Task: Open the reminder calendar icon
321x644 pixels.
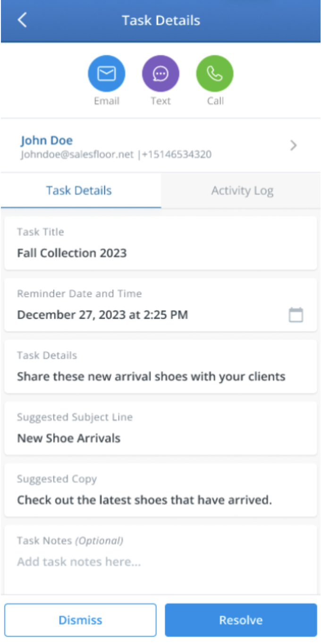Action: coord(296,314)
